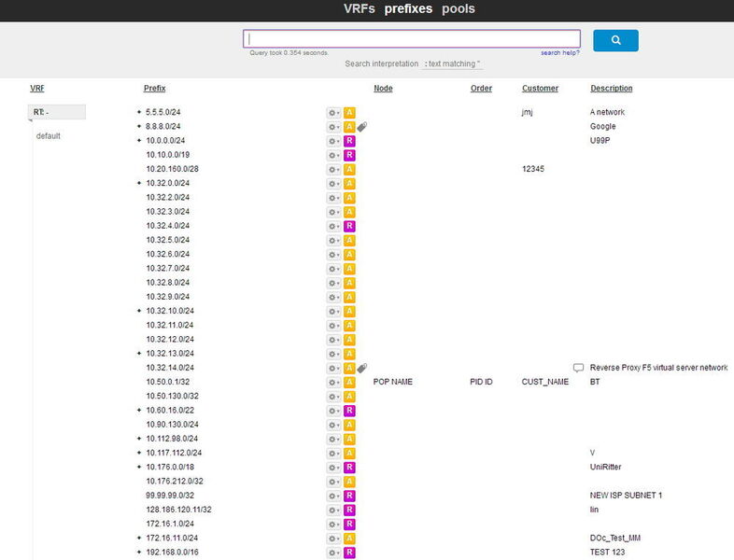Expand prefix 10.60.16.0/22
The image size is (734, 560).
tap(139, 411)
